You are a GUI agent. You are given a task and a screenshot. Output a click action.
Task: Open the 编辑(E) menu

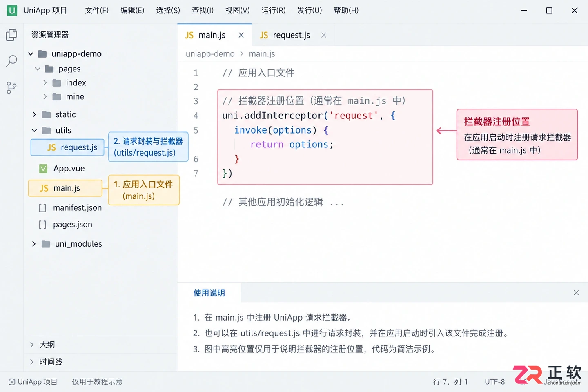(132, 11)
